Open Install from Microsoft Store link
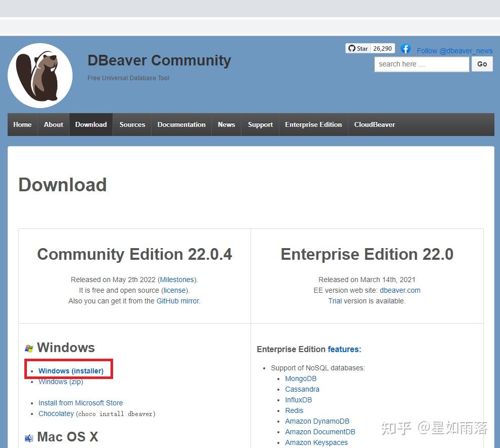 coord(80,403)
